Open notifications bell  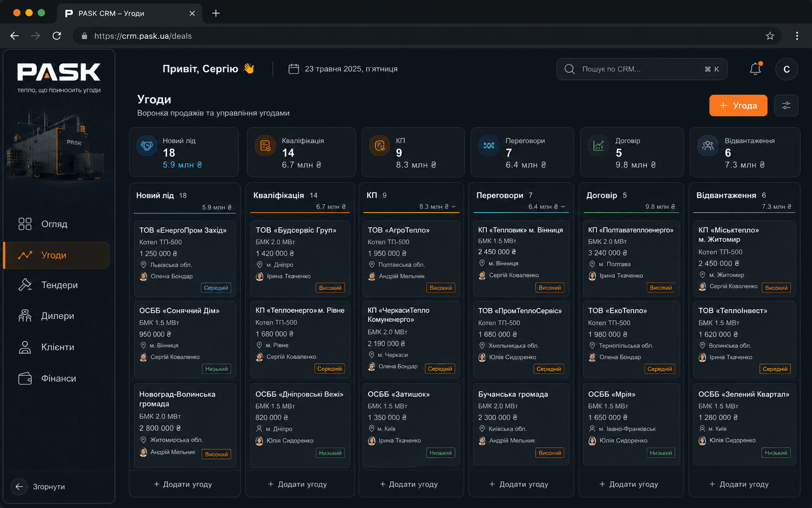click(756, 69)
